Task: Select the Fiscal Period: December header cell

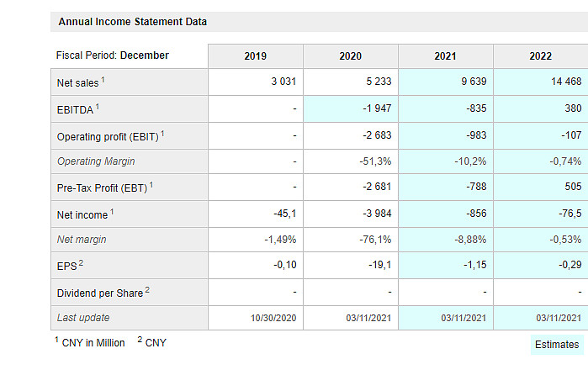Action: pos(113,55)
